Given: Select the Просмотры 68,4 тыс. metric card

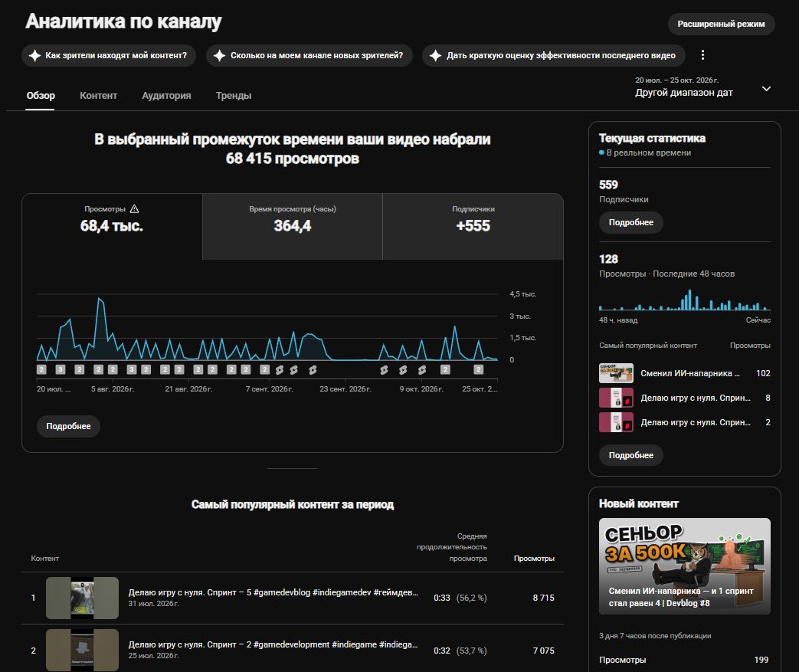Looking at the screenshot, I should tap(112, 226).
